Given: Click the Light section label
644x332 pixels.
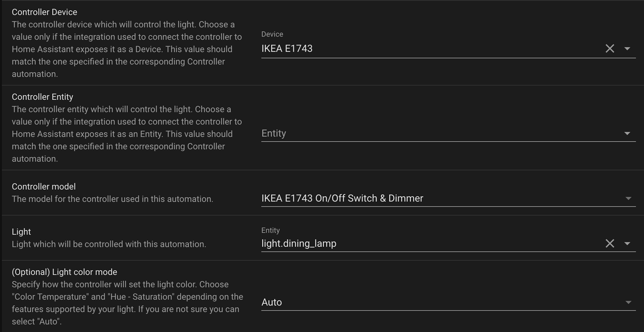Looking at the screenshot, I should tap(21, 231).
